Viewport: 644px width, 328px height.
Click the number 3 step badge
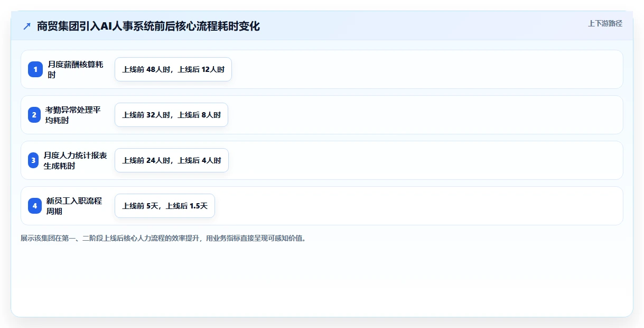(33, 160)
